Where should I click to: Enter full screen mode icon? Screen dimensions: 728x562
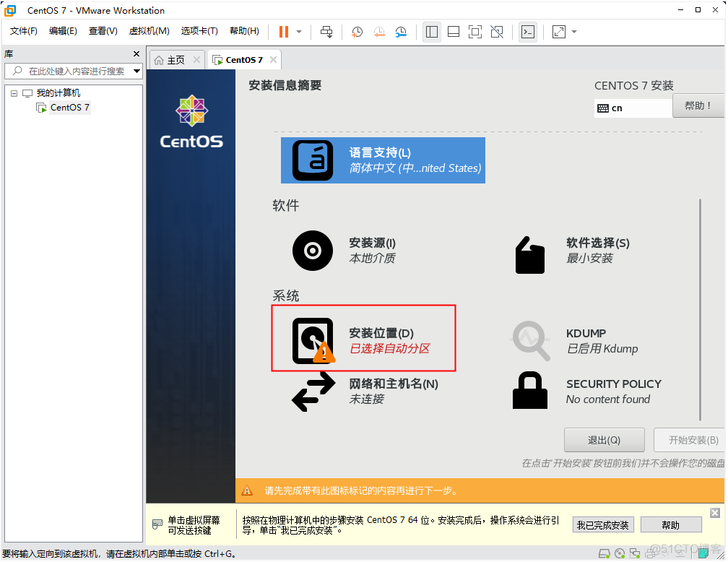475,32
